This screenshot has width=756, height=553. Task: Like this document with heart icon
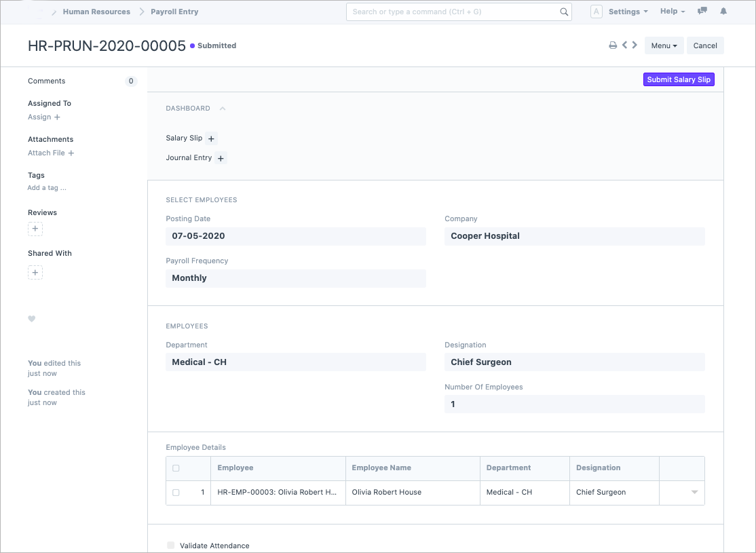(31, 319)
